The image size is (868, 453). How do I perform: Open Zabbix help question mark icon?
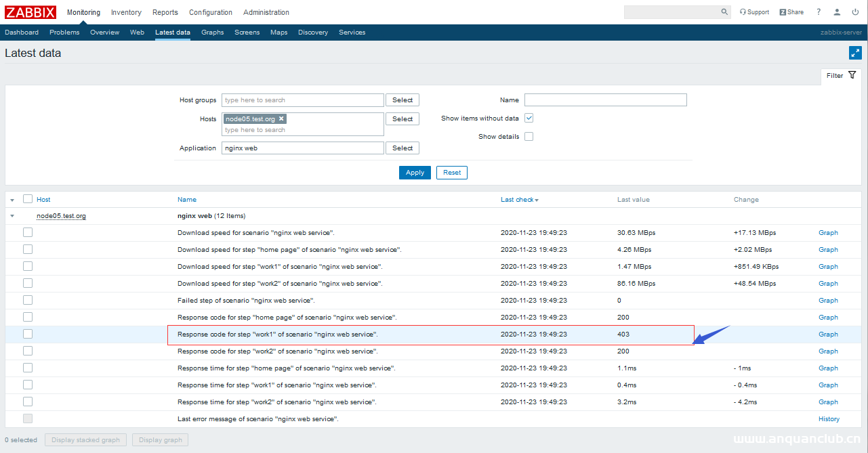[818, 12]
